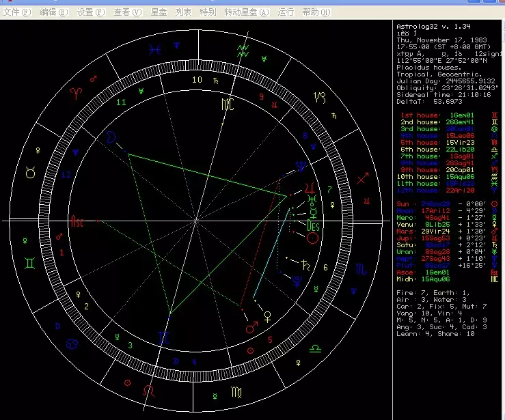Screen dimensions: 505x420
Task: Click the large green Mercury glyph above DES
Action: pyautogui.click(x=314, y=213)
